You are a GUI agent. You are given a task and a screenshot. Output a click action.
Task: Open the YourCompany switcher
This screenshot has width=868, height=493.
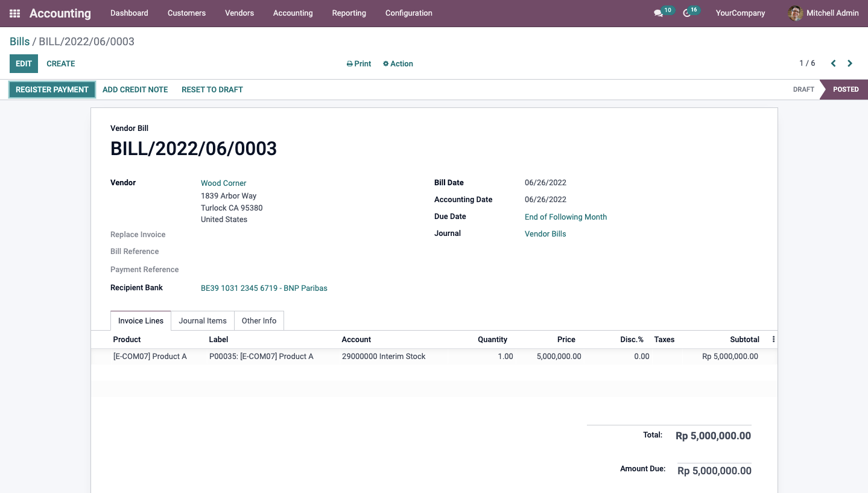click(x=740, y=13)
